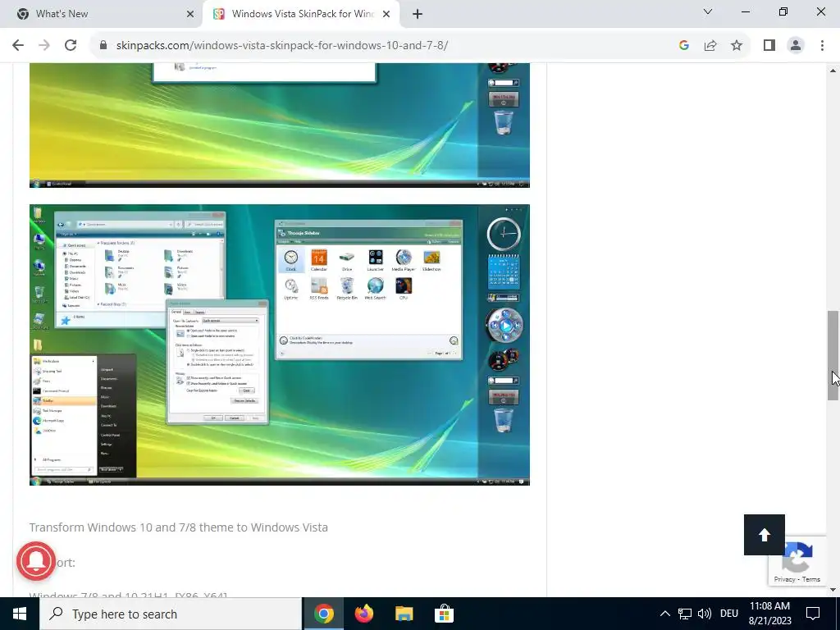Click the volume speaker tray icon

point(705,614)
